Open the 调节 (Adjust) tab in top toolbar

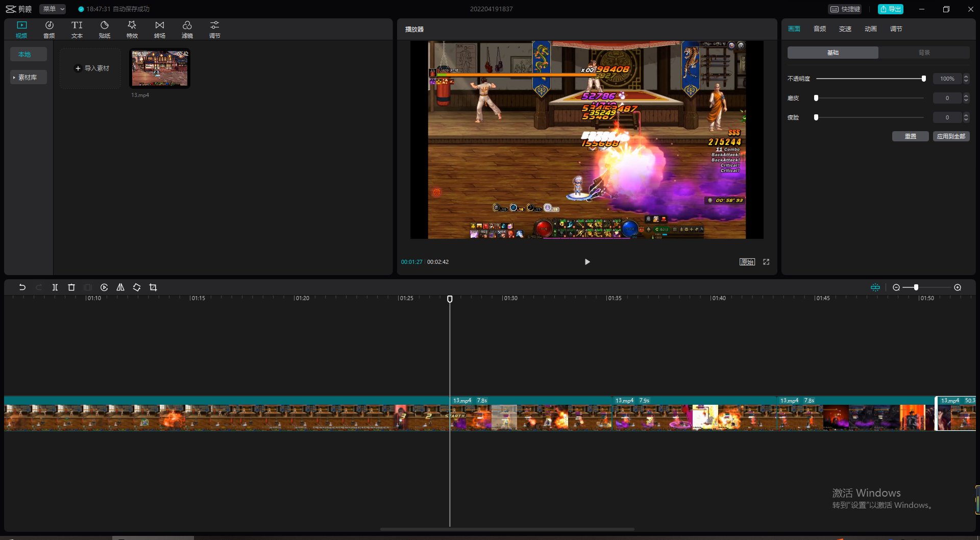pos(214,30)
